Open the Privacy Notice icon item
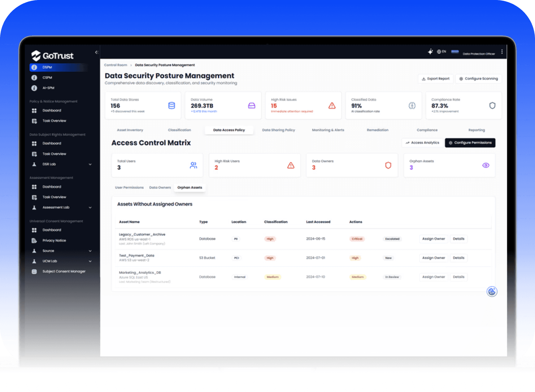This screenshot has height=392, width=535. [x=34, y=241]
